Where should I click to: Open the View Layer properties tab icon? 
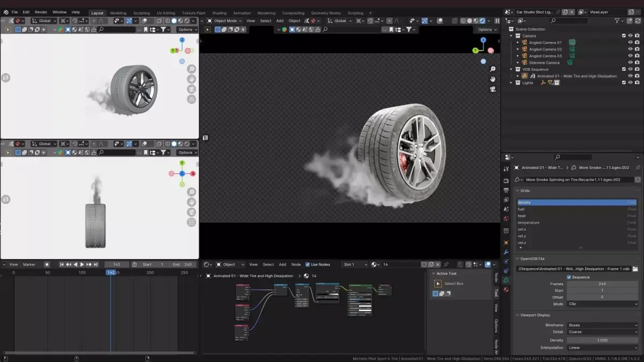pyautogui.click(x=506, y=200)
